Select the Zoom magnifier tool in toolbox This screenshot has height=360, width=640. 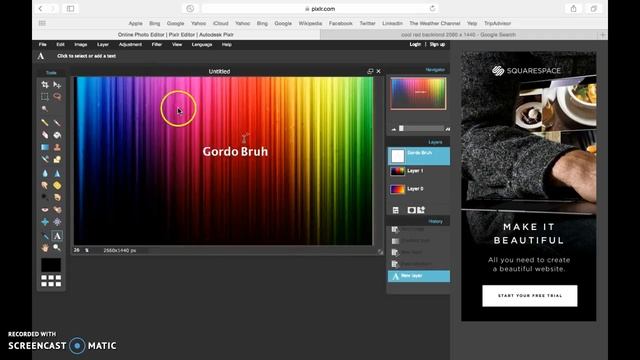coord(57,247)
